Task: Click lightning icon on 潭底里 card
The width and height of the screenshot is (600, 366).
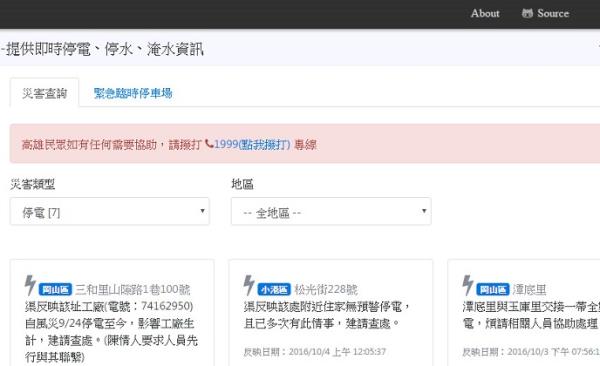Action: pyautogui.click(x=468, y=285)
